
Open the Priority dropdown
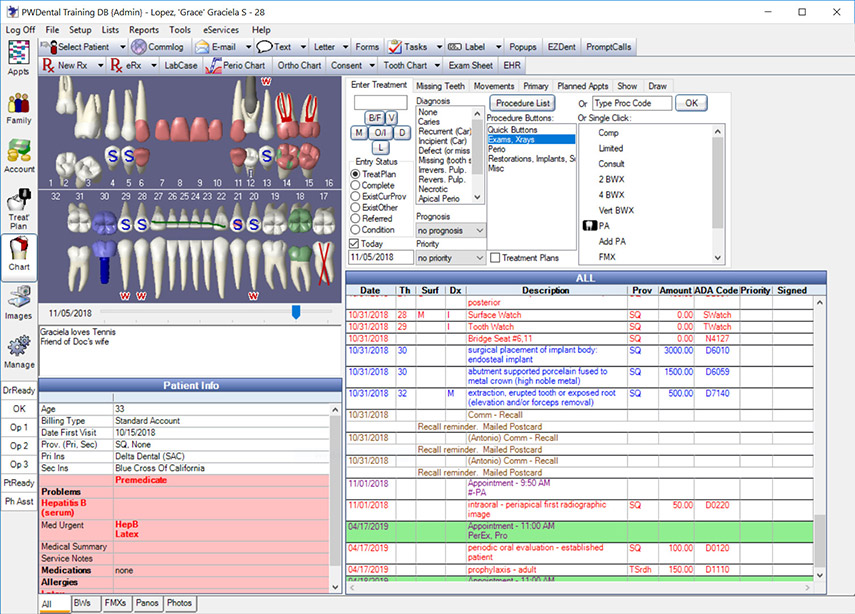click(450, 258)
